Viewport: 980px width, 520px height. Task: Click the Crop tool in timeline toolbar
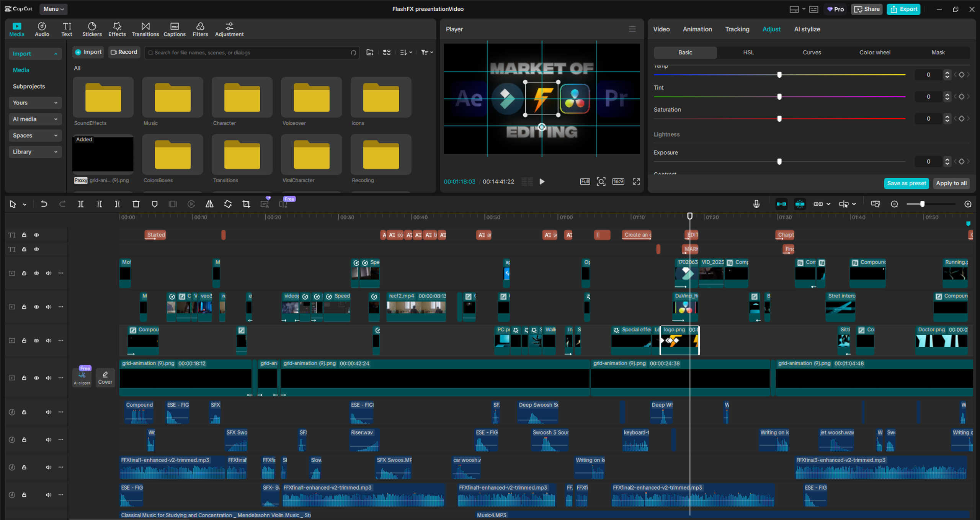[x=246, y=204]
